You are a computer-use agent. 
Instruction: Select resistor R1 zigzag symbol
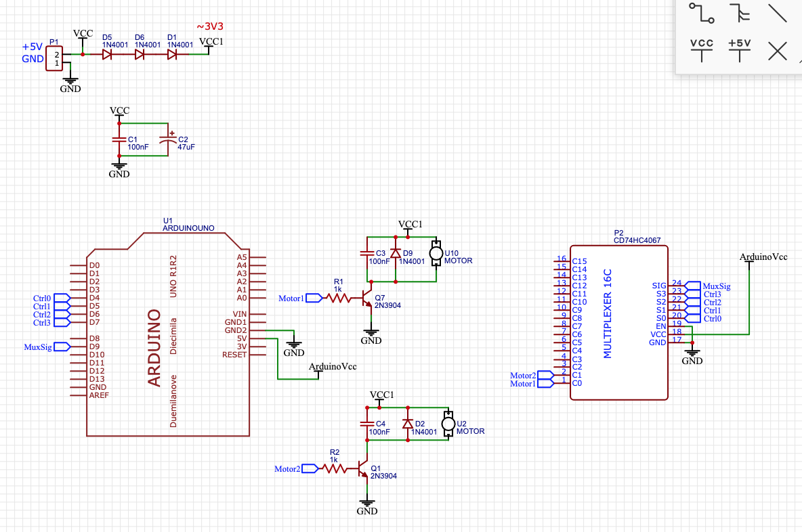tap(338, 298)
